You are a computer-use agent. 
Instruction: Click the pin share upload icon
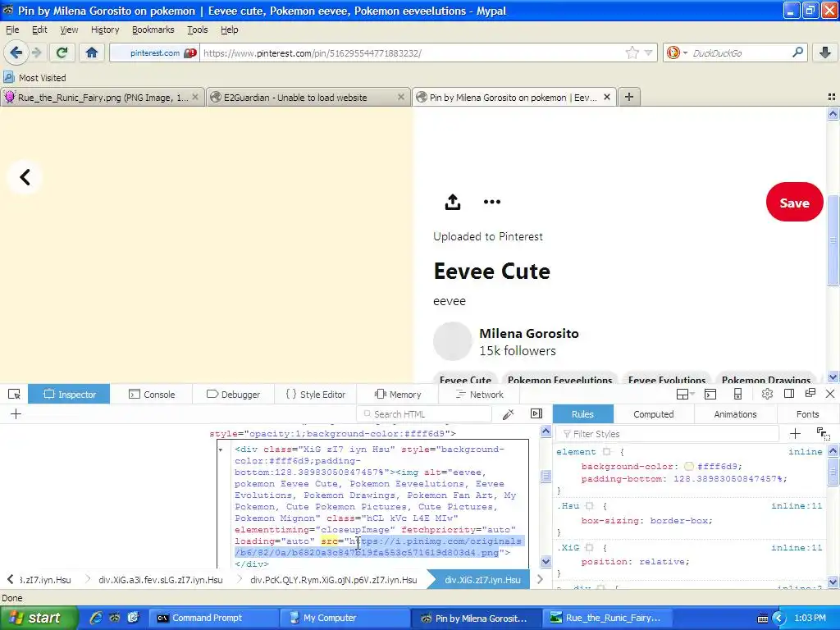pos(453,202)
